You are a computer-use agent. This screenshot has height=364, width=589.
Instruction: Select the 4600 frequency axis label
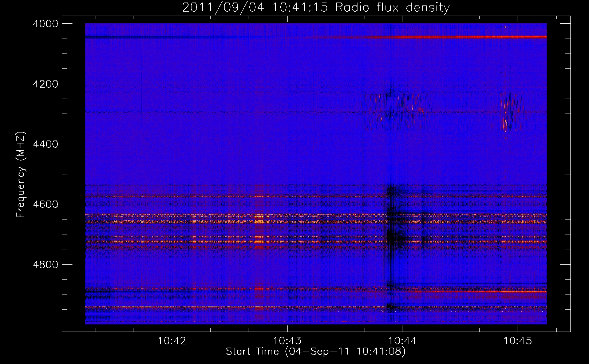[x=46, y=204]
